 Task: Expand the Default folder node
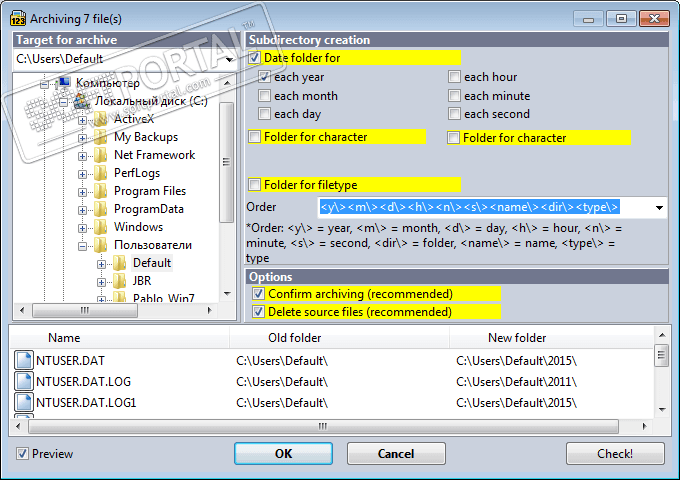coord(101,264)
